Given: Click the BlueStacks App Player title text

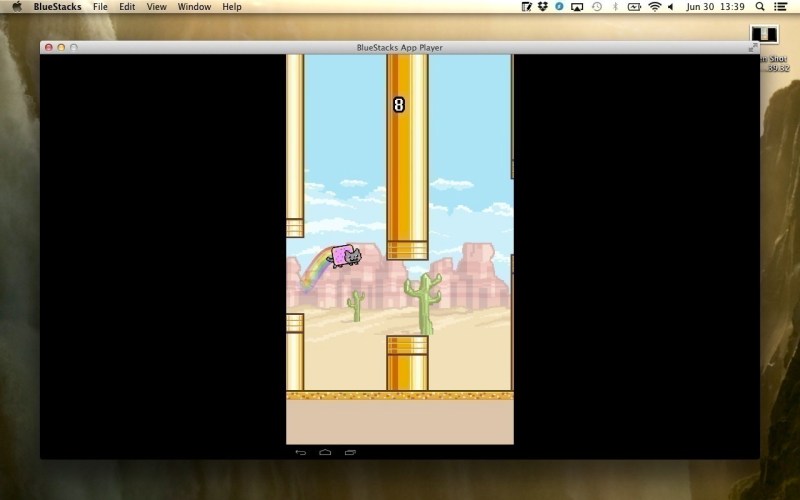Looking at the screenshot, I should (x=399, y=47).
